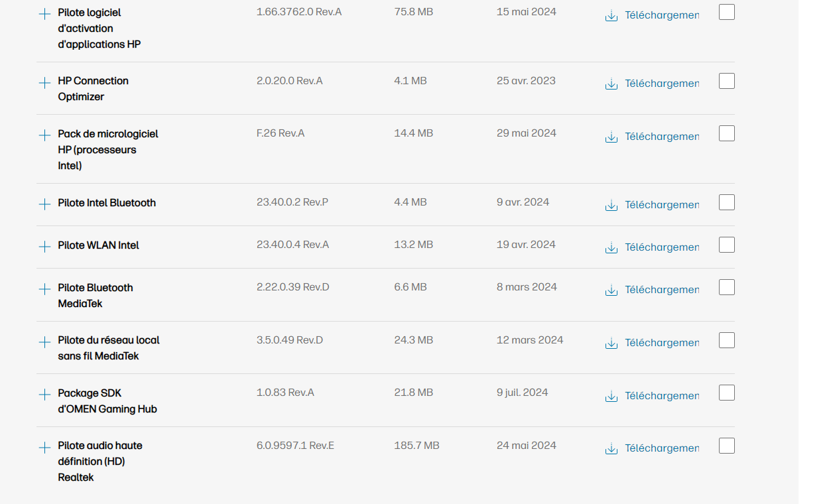
Task: Check the Package SDK OMEN Gaming Hub box
Action: (x=727, y=393)
